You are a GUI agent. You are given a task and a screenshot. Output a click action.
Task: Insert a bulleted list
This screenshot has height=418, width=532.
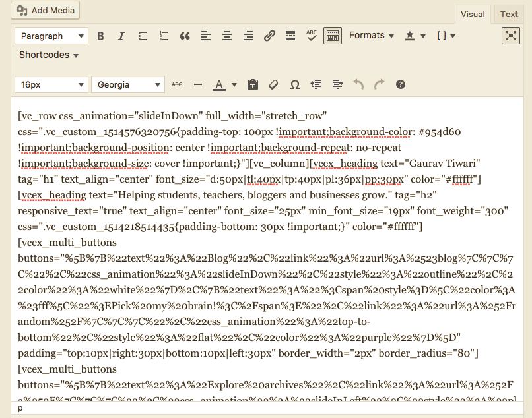click(143, 36)
